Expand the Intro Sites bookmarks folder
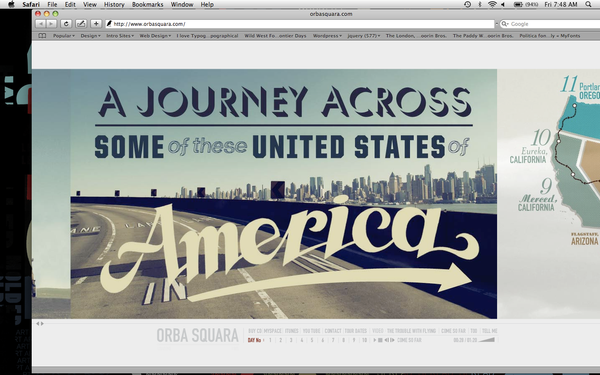600x375 pixels. click(x=120, y=36)
